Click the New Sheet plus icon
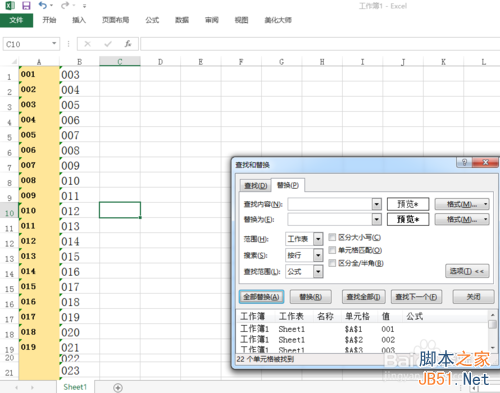 tap(118, 387)
